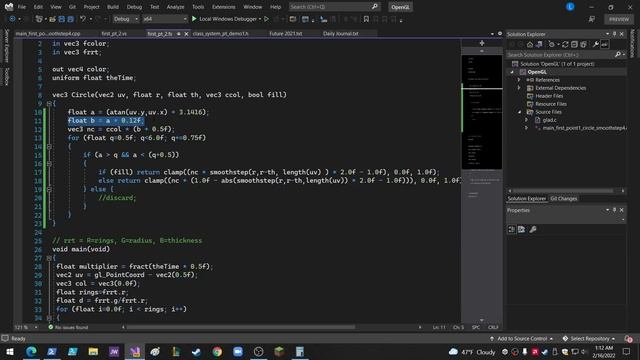Click Property Pages wrench in Properties panel
This screenshot has width=640, height=360.
(x=533, y=229)
